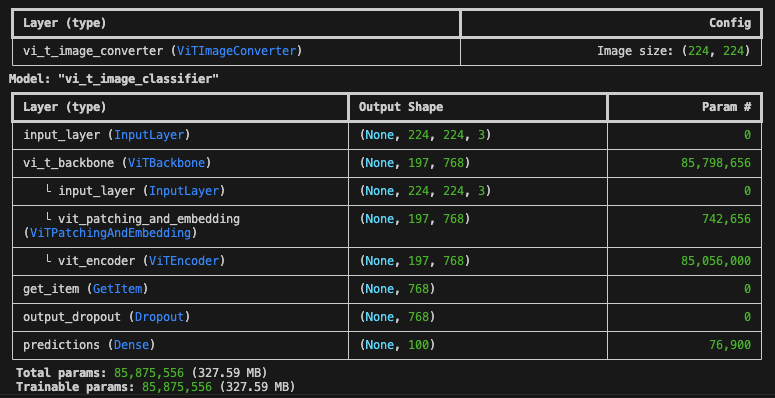Click the Model vi_t_image_classifier title
Viewport: 775px width, 398px height.
[x=114, y=79]
